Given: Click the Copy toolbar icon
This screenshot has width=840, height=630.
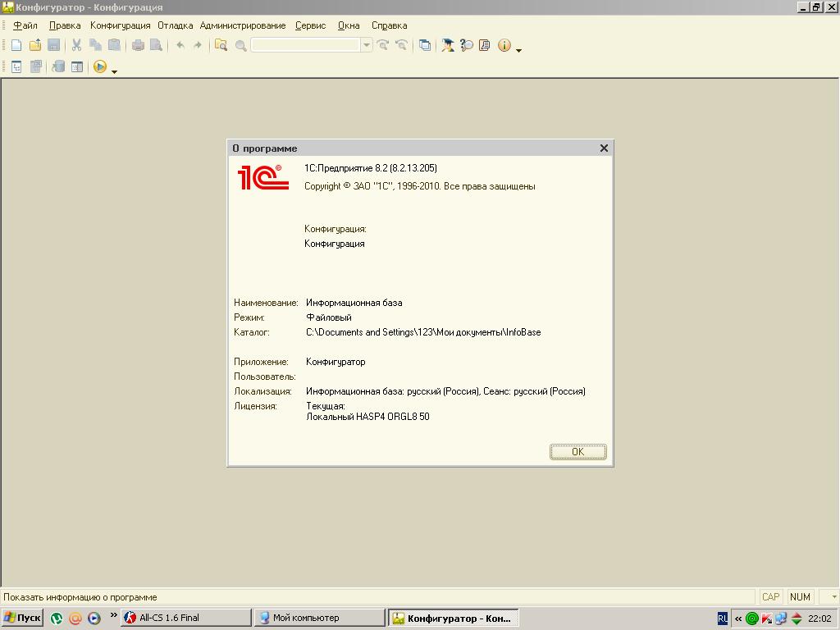Looking at the screenshot, I should click(x=95, y=46).
